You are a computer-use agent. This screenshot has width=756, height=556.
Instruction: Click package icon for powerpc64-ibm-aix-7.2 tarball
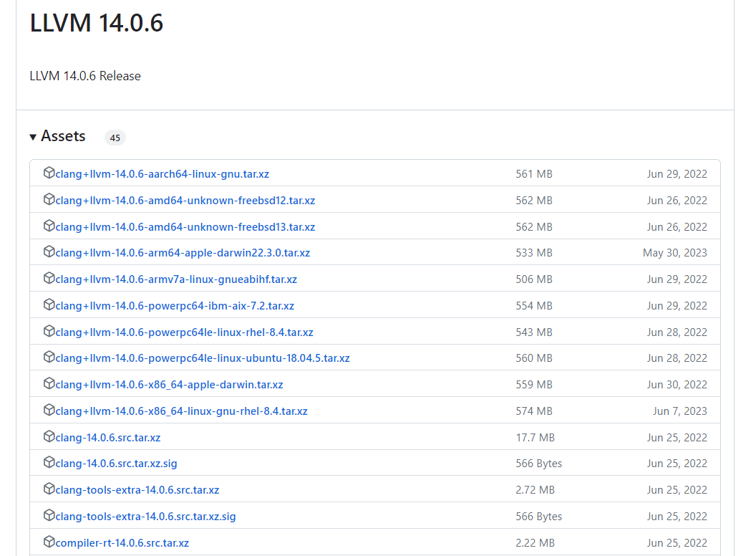tap(49, 305)
